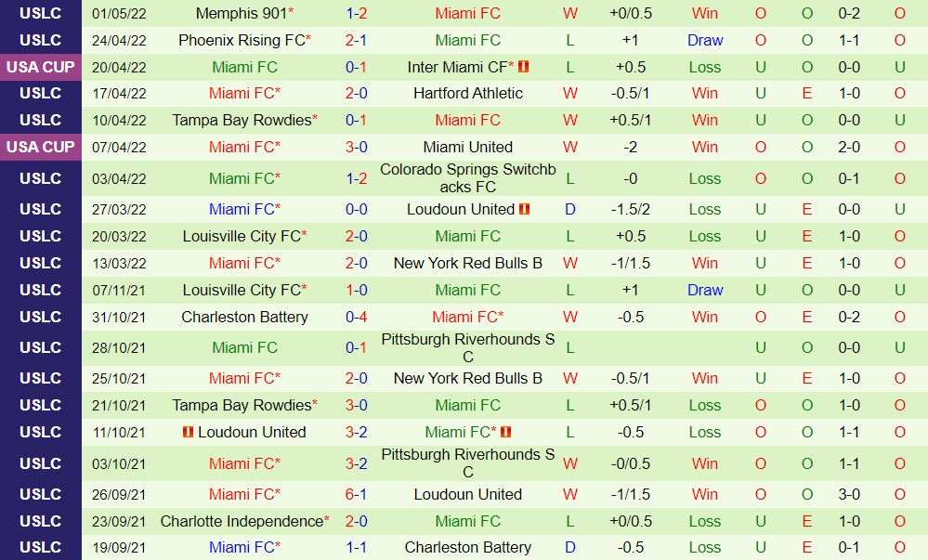Open Charleston Battery in the 19/09/21 row

(467, 547)
